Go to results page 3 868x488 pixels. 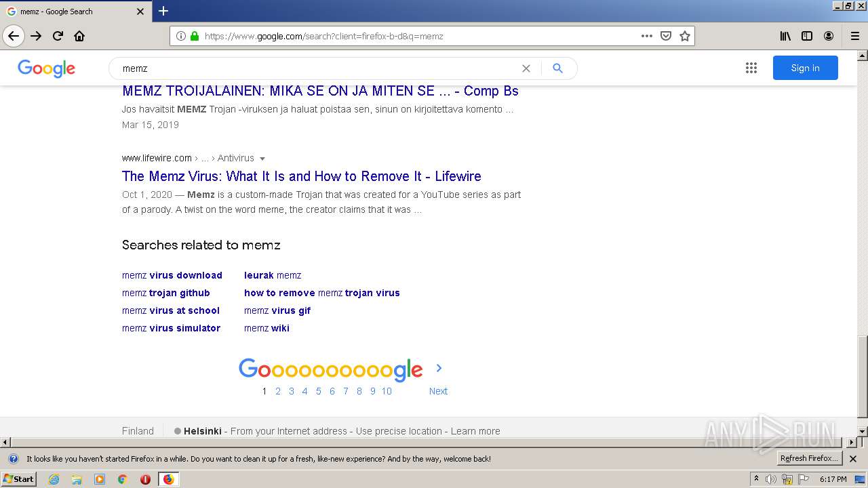(x=292, y=391)
